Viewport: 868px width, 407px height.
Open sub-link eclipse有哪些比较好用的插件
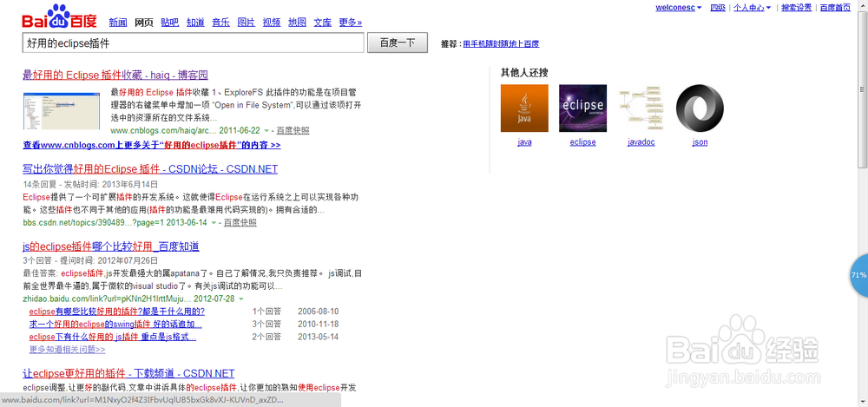click(x=117, y=312)
